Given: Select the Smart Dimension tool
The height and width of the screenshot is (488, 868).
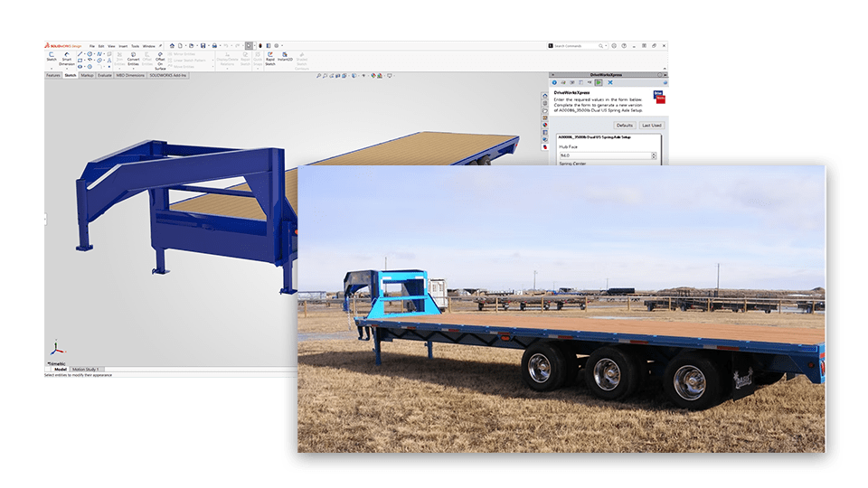Looking at the screenshot, I should tap(67, 59).
